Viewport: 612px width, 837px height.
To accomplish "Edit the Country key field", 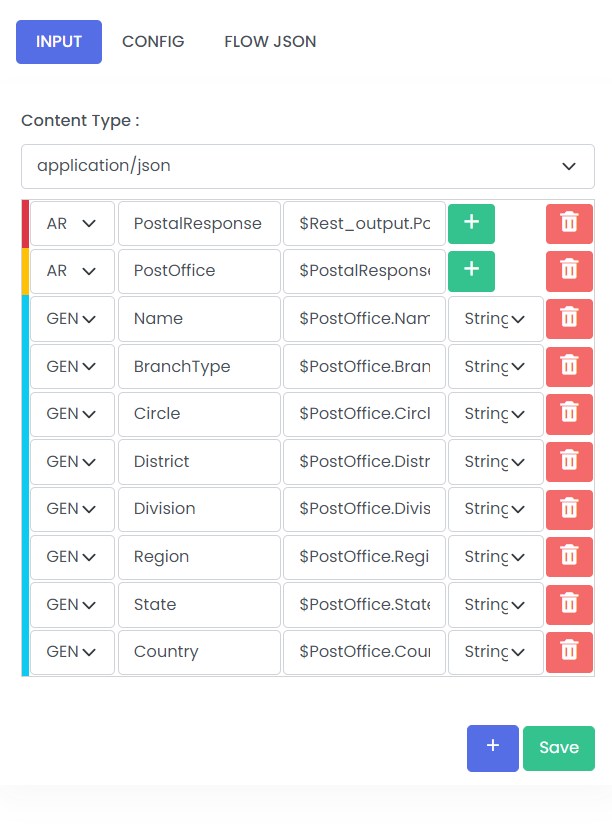I will [x=199, y=652].
